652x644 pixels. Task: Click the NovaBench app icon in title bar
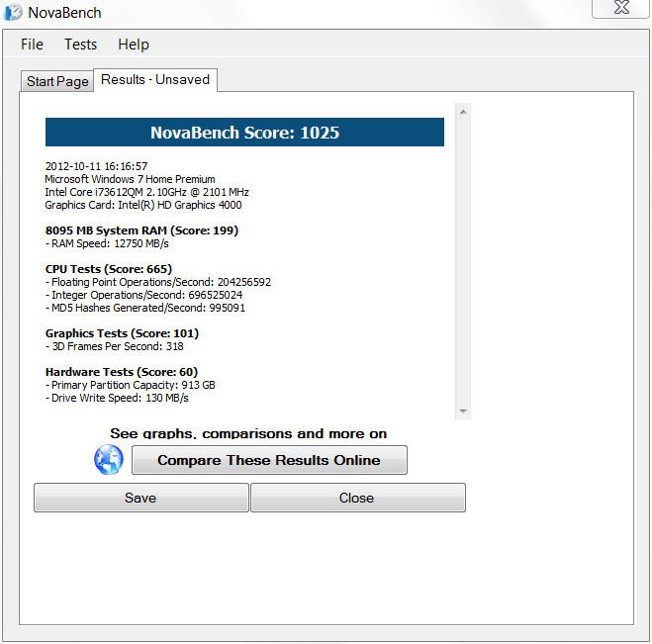13,12
